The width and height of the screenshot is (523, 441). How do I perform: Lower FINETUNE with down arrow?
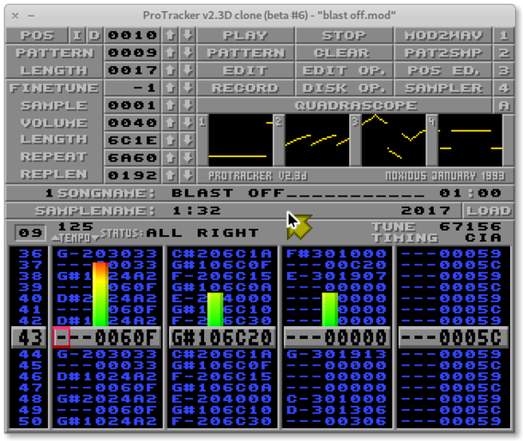(188, 88)
